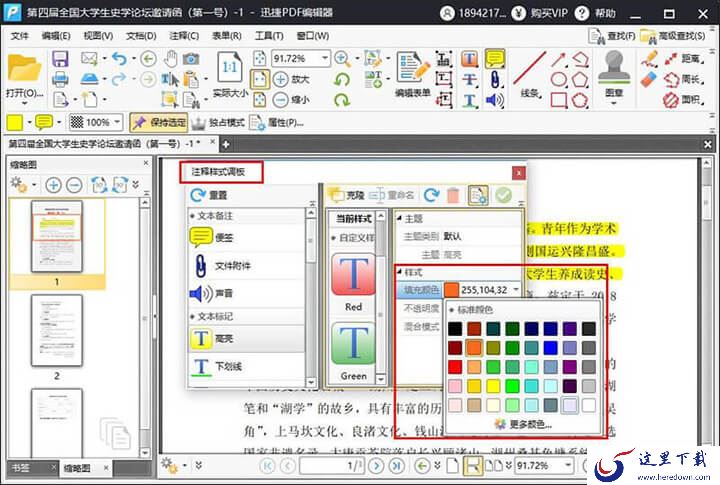The image size is (720, 485).
Task: Open the 注释(C) menu
Action: 184,36
